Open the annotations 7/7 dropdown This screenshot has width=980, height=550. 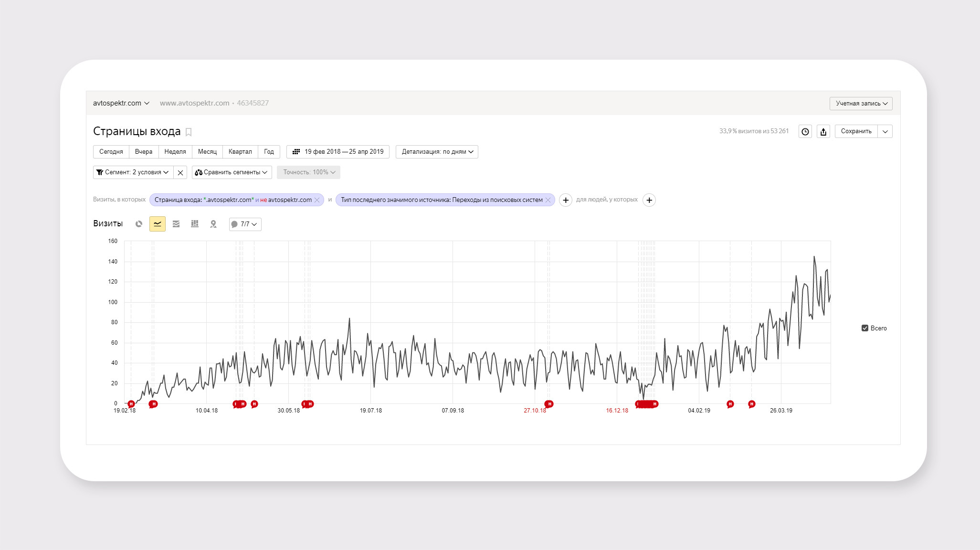[x=245, y=224]
